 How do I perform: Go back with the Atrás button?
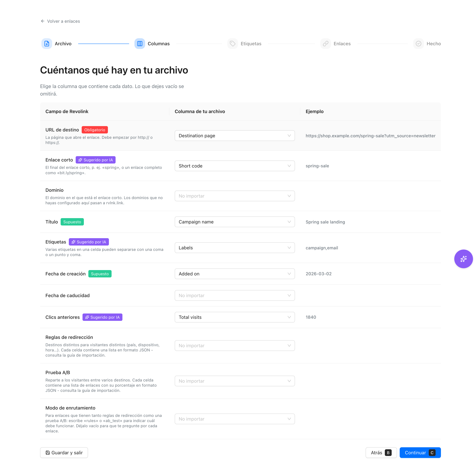(x=381, y=453)
